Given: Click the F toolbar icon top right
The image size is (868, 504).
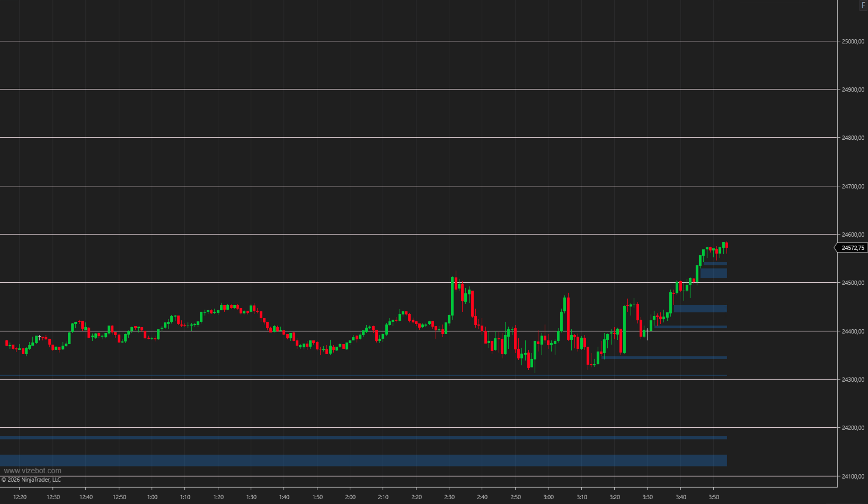Looking at the screenshot, I should pos(863,6).
